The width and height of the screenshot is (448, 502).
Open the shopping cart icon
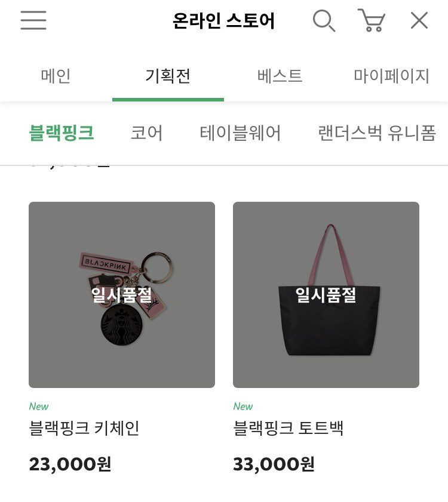click(x=372, y=20)
